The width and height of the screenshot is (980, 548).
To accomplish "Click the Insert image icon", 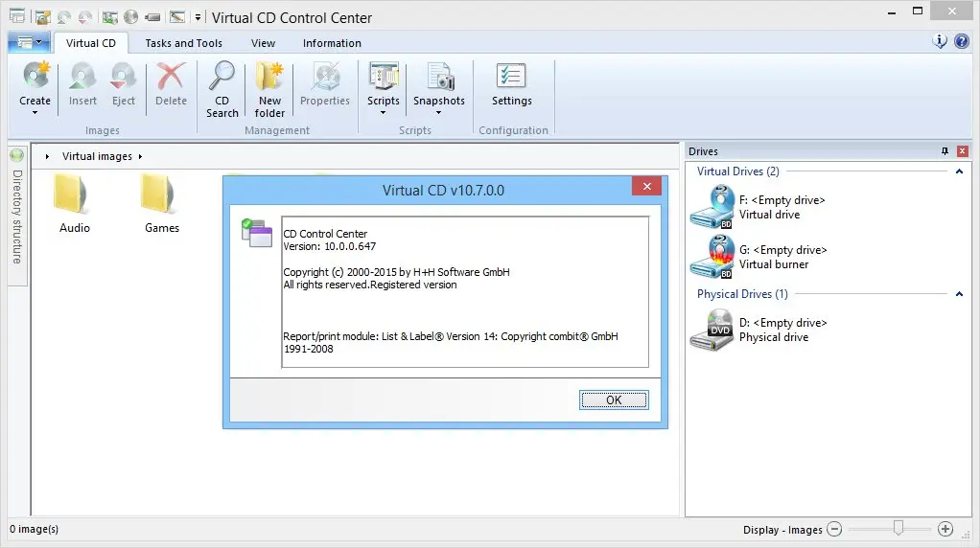I will pos(82,76).
